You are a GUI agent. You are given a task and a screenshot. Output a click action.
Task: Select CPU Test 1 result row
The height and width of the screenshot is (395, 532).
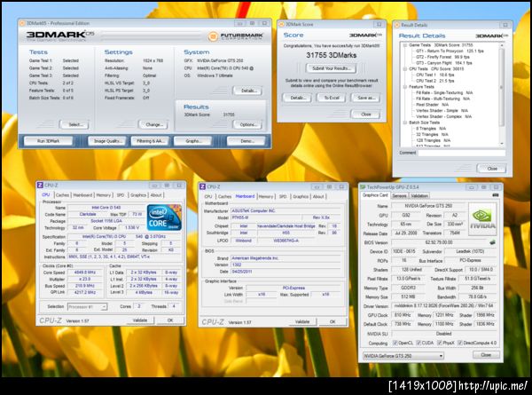click(x=434, y=75)
